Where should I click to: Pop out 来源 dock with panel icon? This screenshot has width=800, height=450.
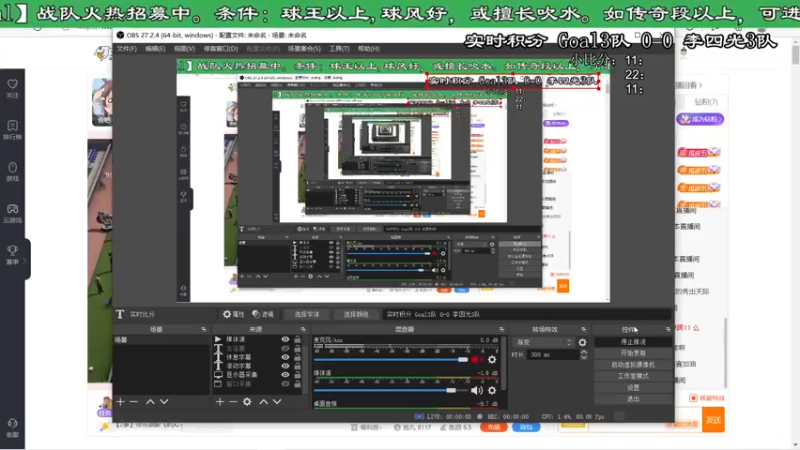pos(303,330)
